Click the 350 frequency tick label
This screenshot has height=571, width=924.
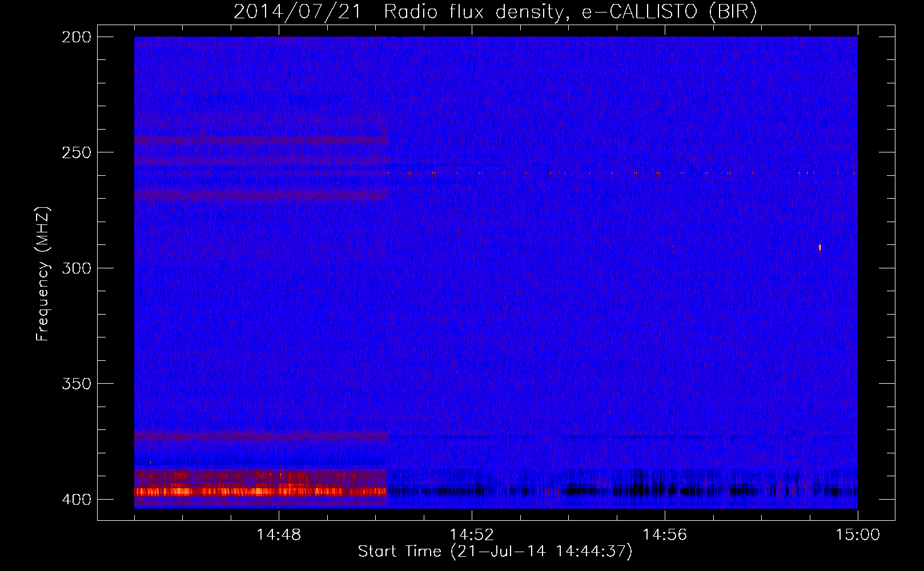tap(77, 384)
